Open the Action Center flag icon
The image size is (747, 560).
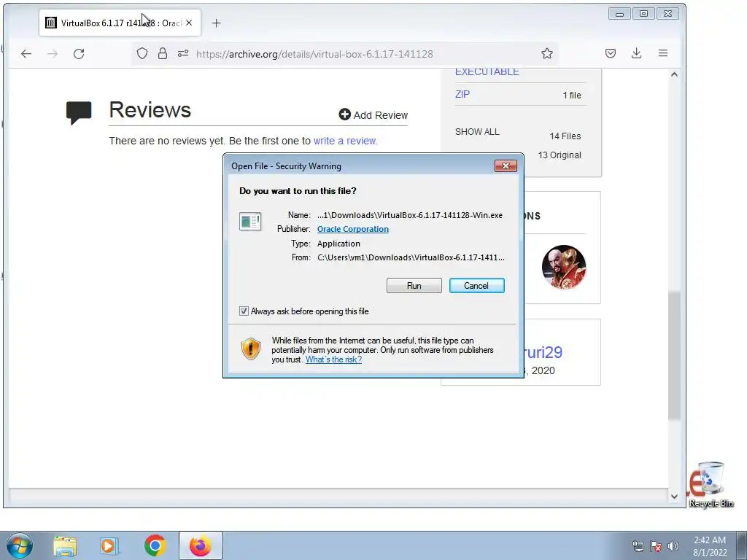(656, 546)
